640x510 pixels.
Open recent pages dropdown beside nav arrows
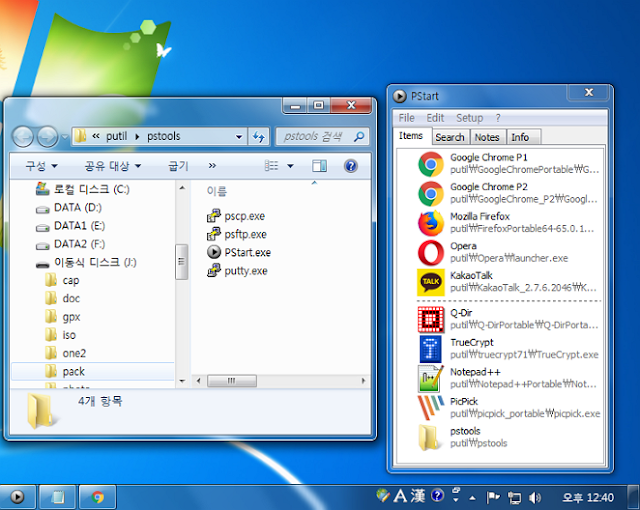tap(64, 137)
